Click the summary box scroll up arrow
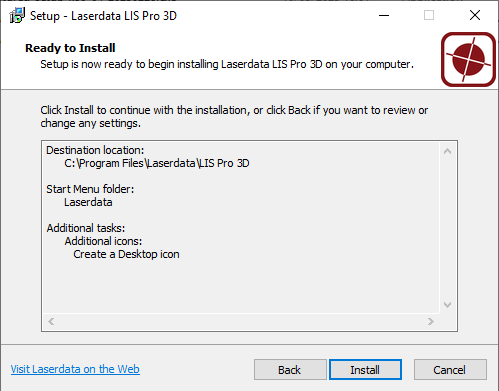Screen dimensions: 499x391 click(x=447, y=151)
